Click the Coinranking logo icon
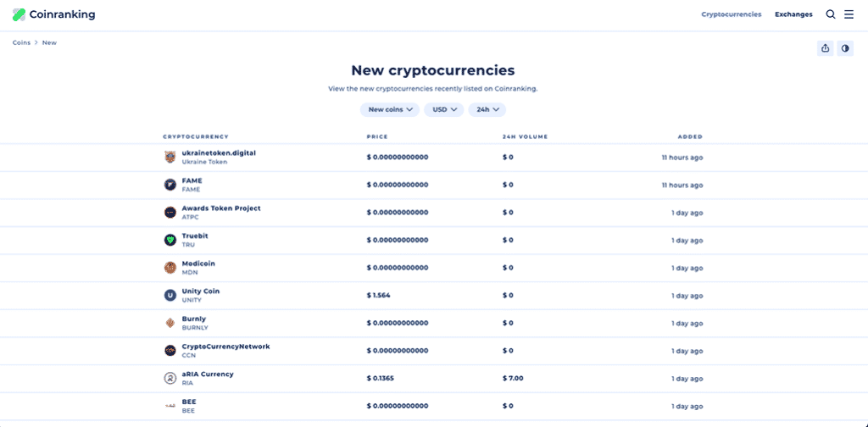The image size is (868, 427). (x=19, y=14)
